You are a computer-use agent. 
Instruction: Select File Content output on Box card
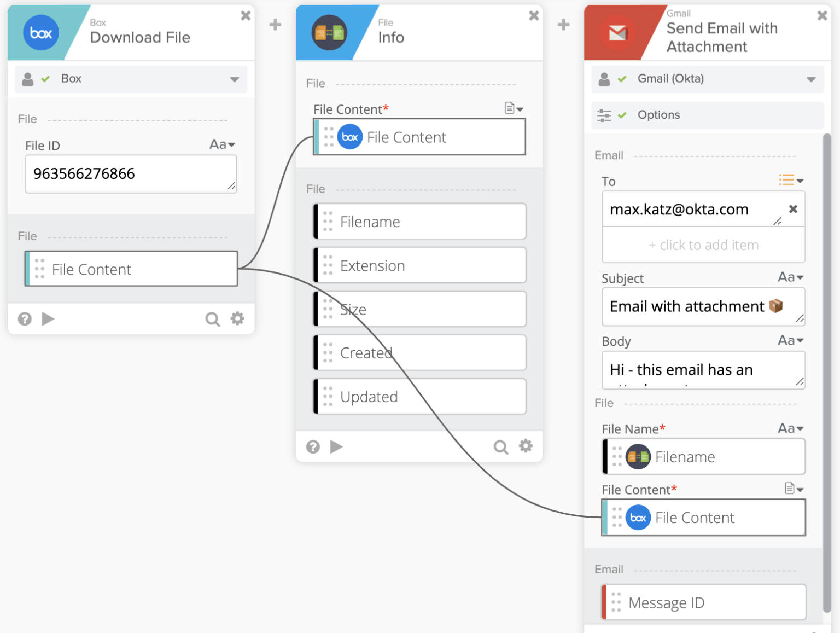click(131, 269)
